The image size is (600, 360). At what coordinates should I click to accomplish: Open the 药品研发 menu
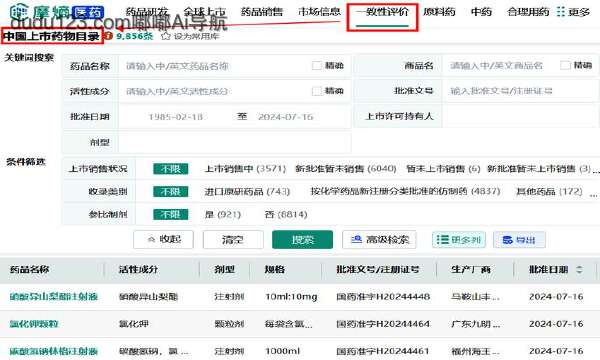tap(147, 12)
